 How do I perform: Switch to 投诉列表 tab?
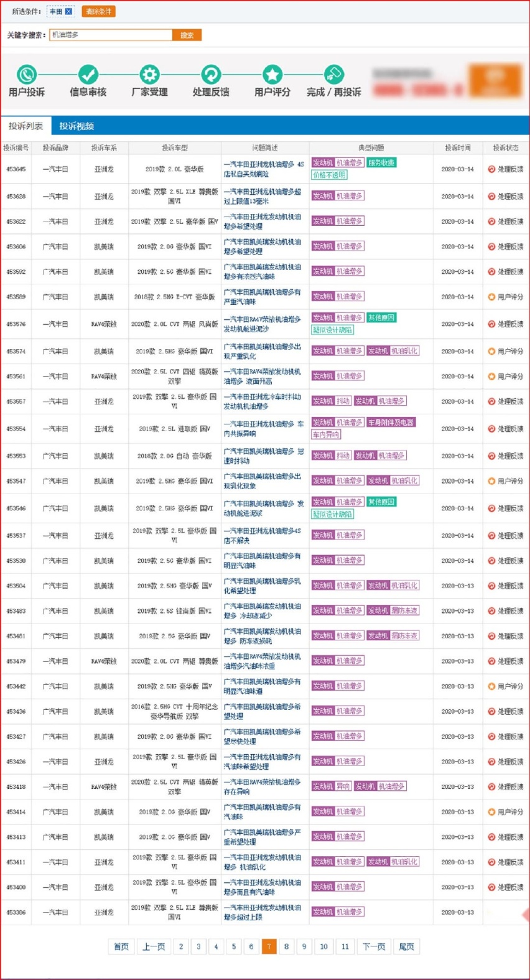tap(26, 126)
